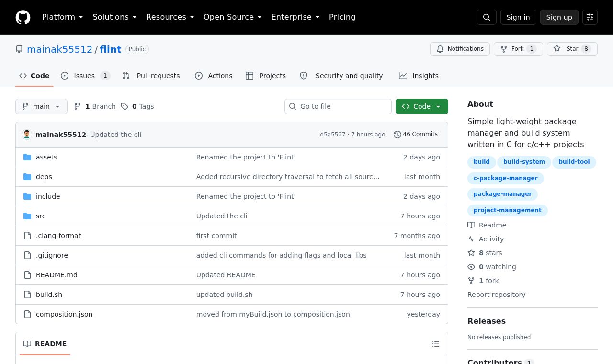This screenshot has width=613, height=364.
Task: Click the build-tool topic tag
Action: [574, 162]
